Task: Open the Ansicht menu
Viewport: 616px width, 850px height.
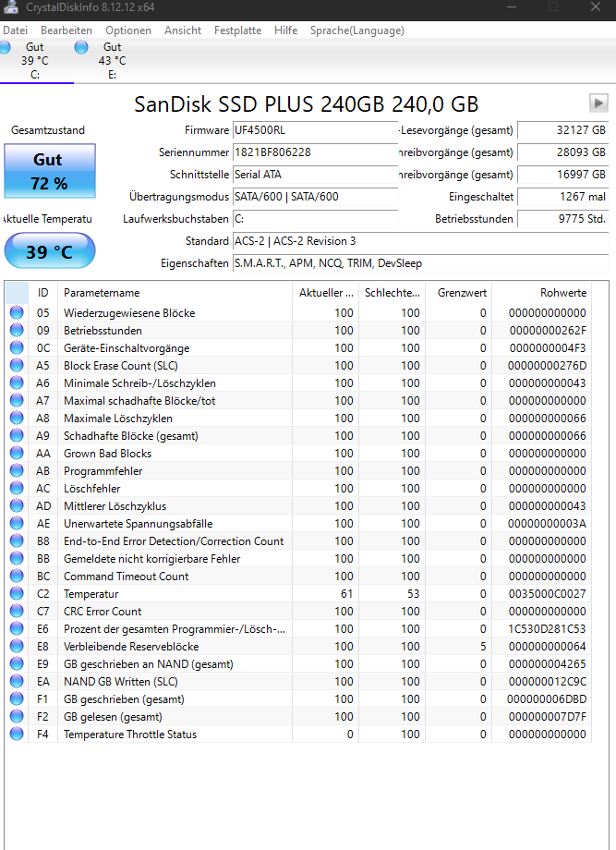Action: click(x=183, y=30)
